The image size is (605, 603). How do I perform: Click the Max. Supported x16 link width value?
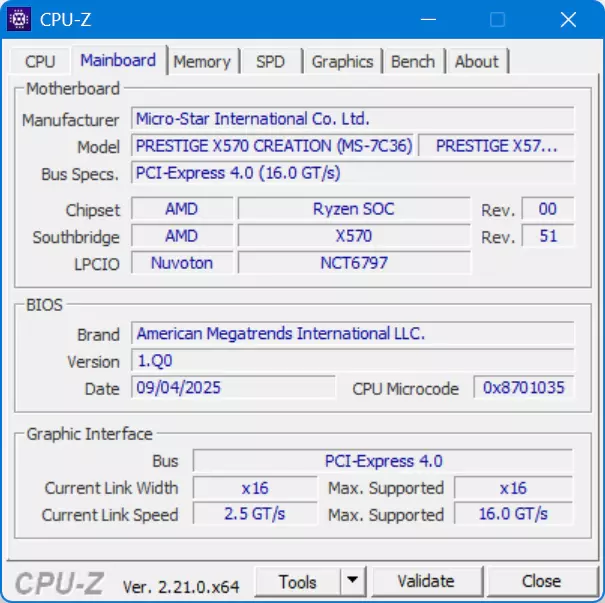click(x=513, y=488)
